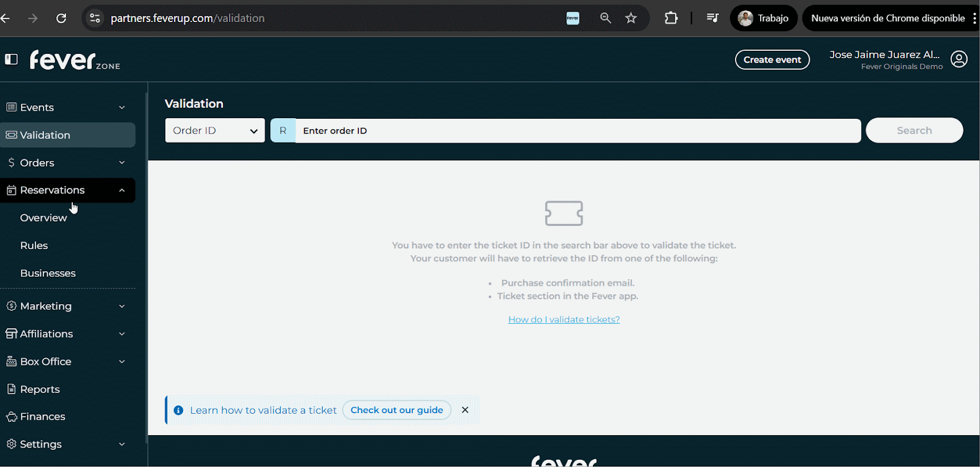The height and width of the screenshot is (467, 980).
Task: Open the Trabajo Chrome profile button
Action: pos(763,18)
